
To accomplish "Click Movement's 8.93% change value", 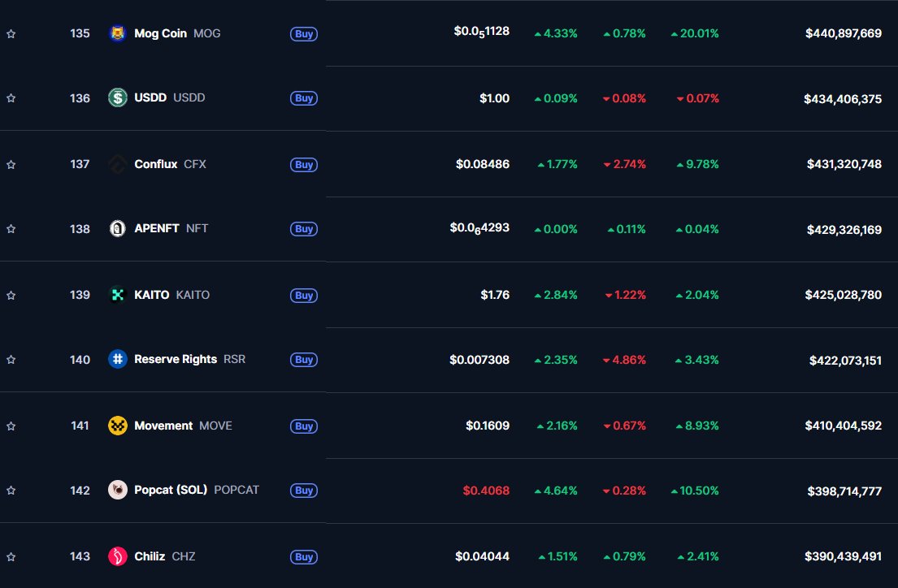I will tap(697, 426).
